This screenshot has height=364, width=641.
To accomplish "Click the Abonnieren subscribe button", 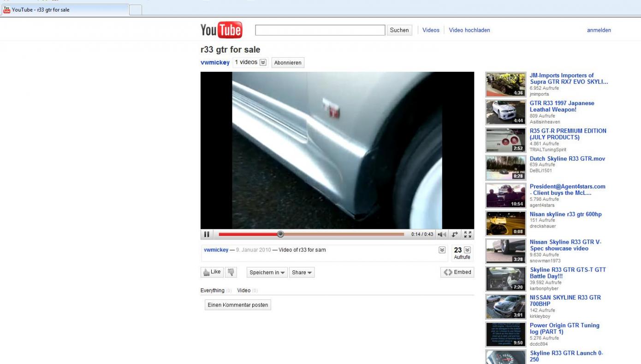I will pos(287,63).
